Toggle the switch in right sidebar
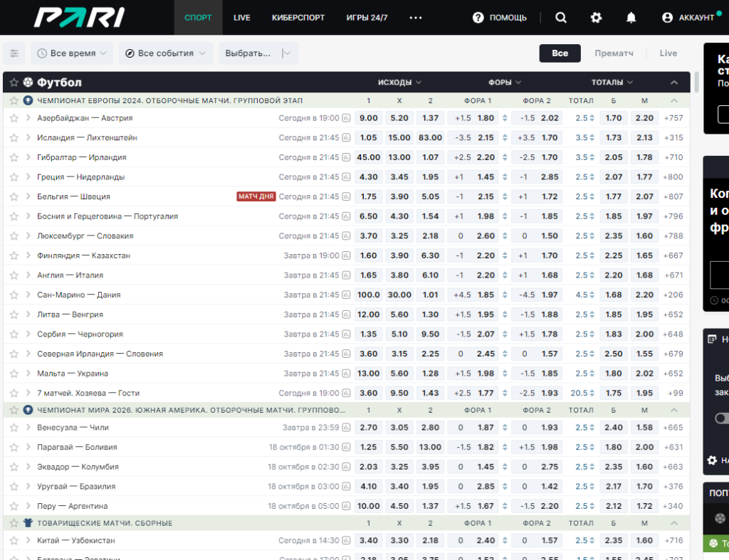The width and height of the screenshot is (729, 560). click(722, 418)
